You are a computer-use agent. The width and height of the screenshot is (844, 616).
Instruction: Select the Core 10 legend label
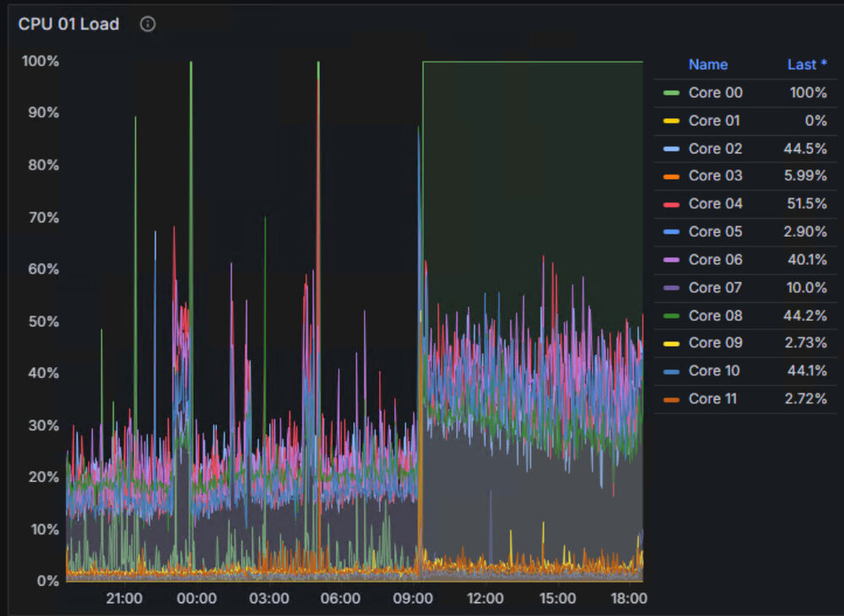714,370
